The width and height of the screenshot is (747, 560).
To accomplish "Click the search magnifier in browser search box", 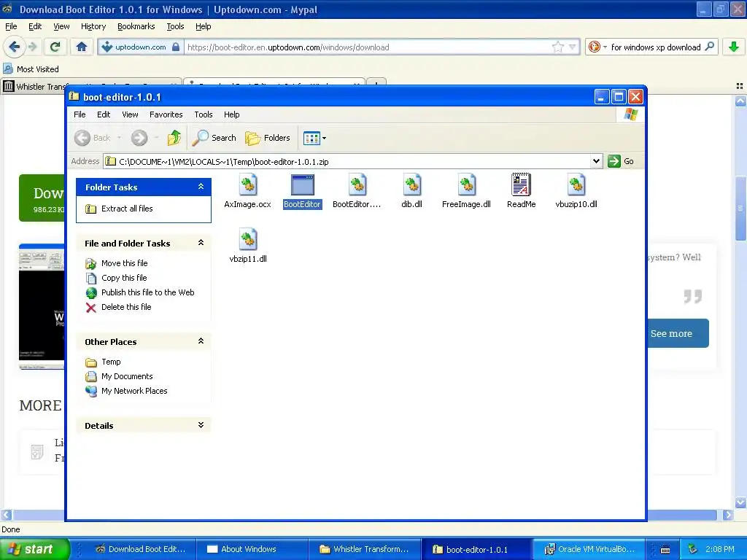I will 709,47.
